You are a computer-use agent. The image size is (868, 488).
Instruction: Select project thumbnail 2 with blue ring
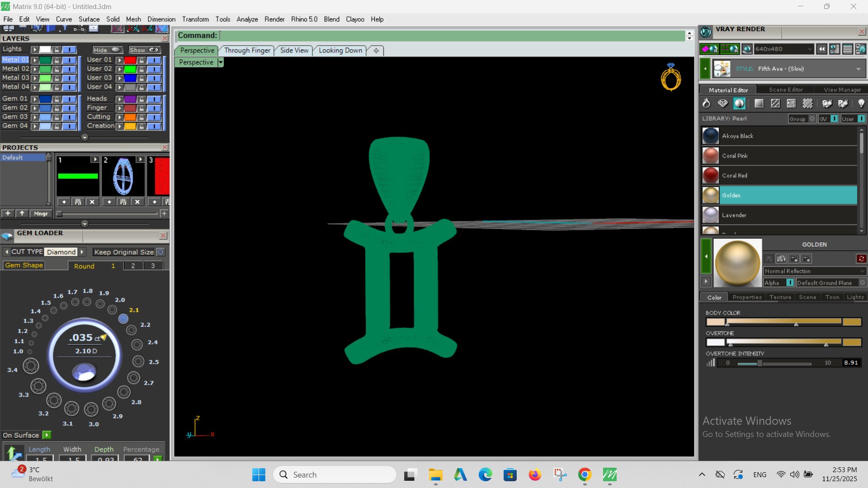click(123, 177)
